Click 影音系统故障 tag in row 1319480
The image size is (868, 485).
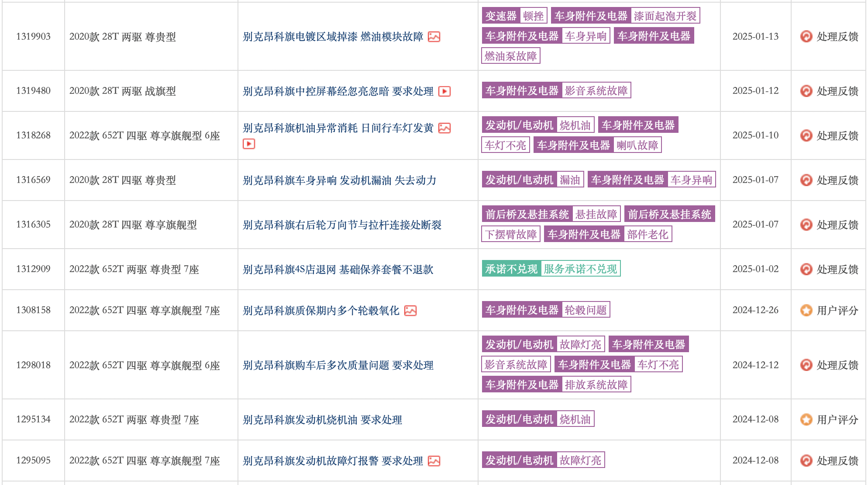pos(596,91)
